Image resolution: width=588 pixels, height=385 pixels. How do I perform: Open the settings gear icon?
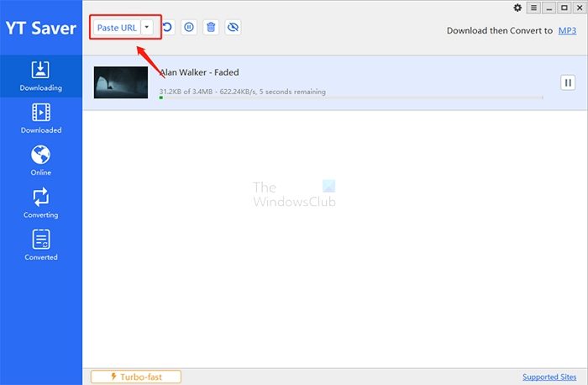click(x=517, y=8)
